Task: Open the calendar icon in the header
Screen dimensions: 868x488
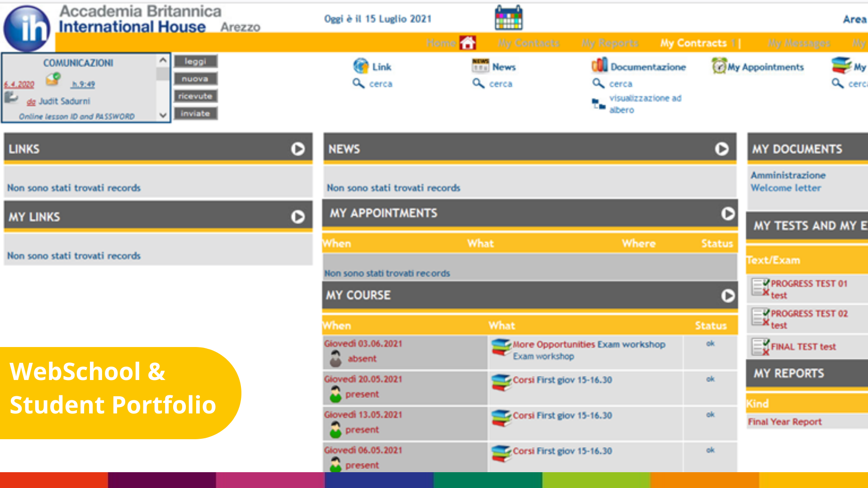Action: [509, 18]
